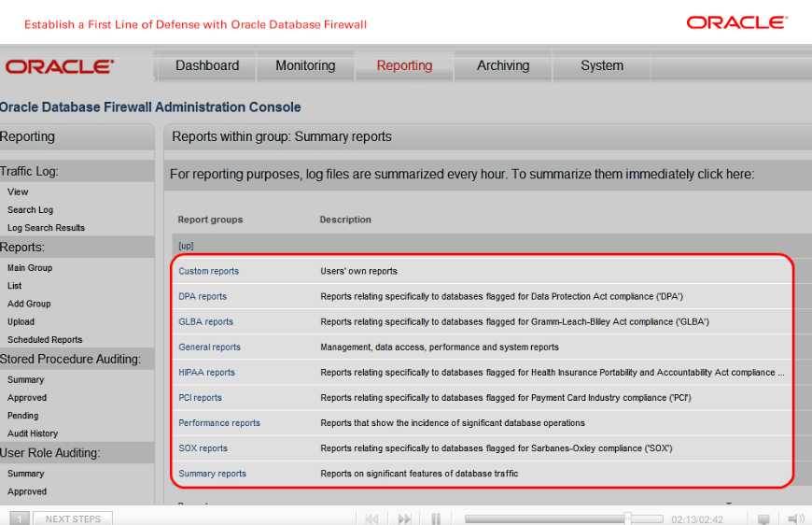Switch to the Monitoring tab

point(305,65)
